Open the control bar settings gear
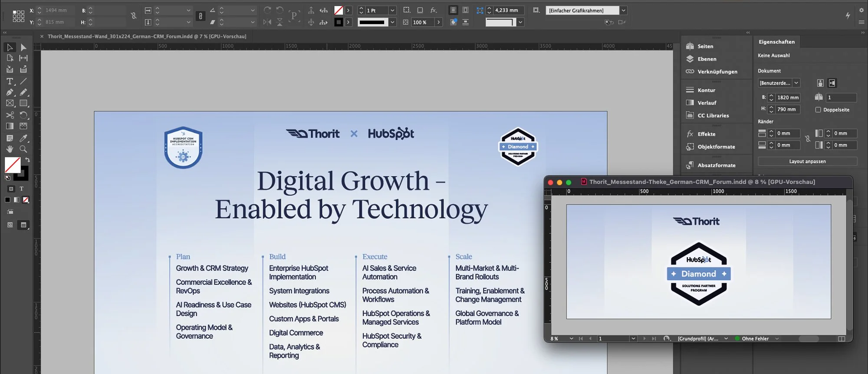This screenshot has width=868, height=374. click(x=861, y=10)
